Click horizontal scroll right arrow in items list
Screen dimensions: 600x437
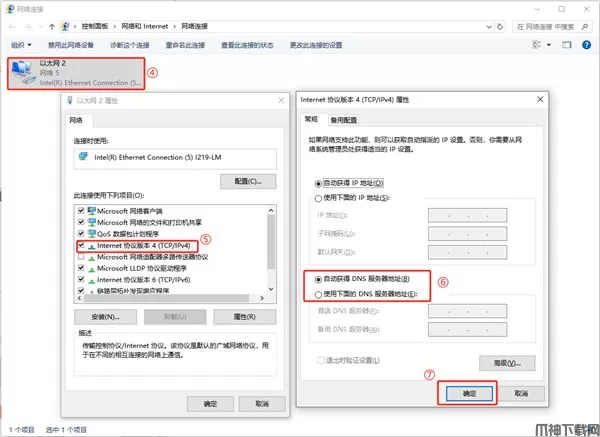click(262, 298)
